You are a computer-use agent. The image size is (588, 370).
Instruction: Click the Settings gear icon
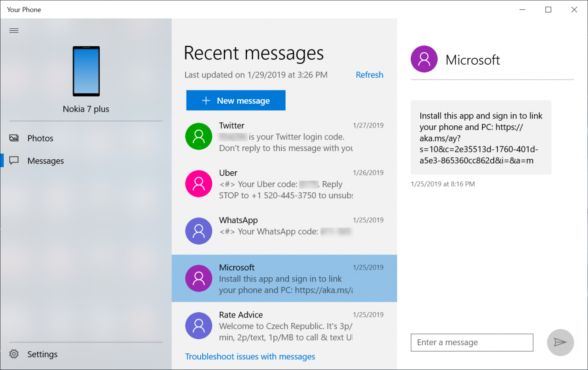click(x=14, y=354)
